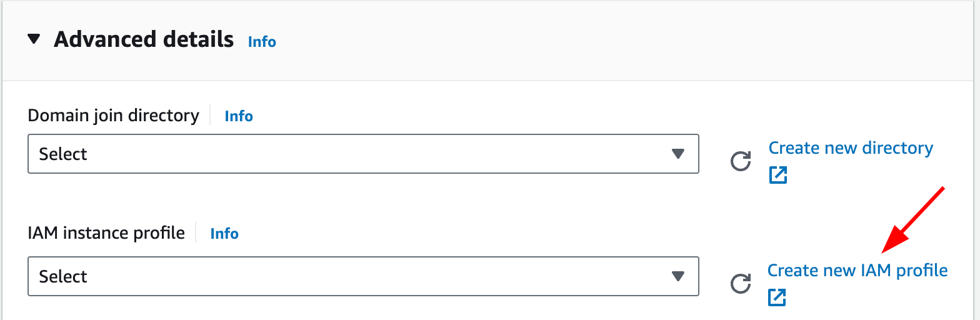
Task: Click the IAM instance profile label
Action: (x=106, y=233)
